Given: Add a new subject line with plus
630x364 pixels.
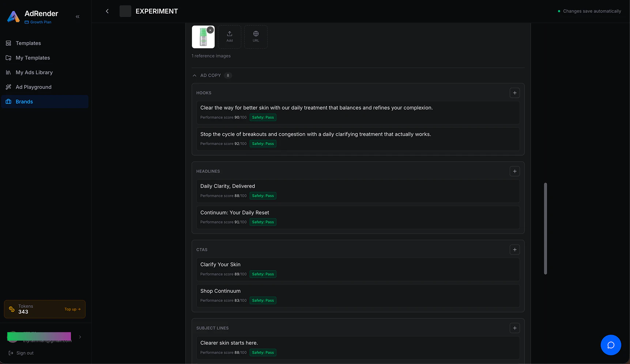Looking at the screenshot, I should (514, 328).
